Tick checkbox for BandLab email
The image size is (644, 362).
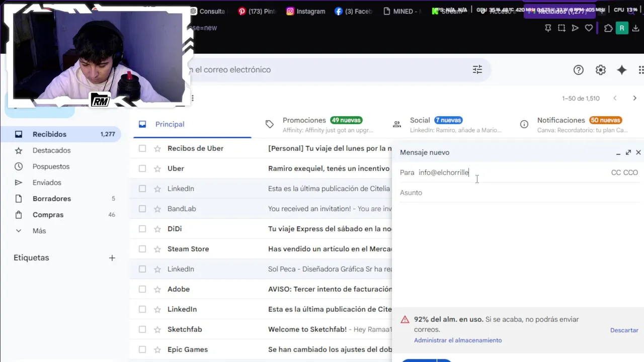pyautogui.click(x=142, y=209)
